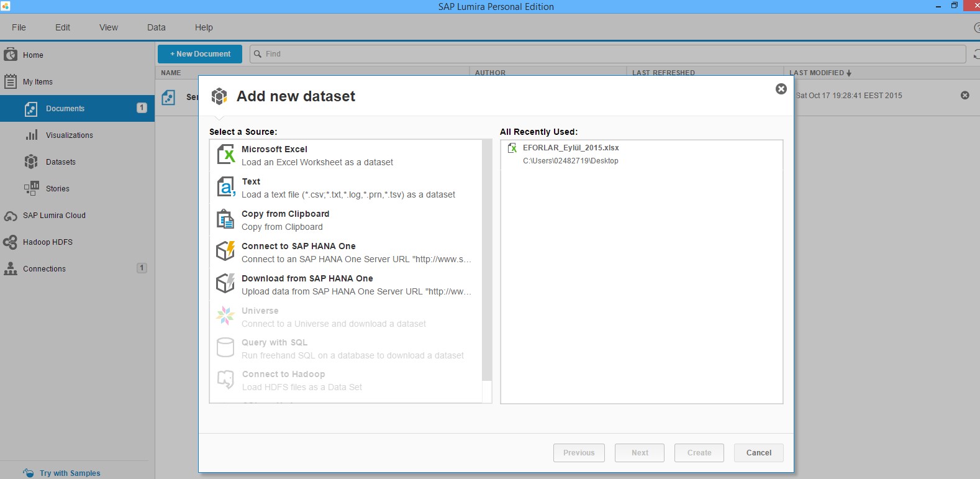Open the Home sidebar item
The height and width of the screenshot is (479, 980).
33,55
